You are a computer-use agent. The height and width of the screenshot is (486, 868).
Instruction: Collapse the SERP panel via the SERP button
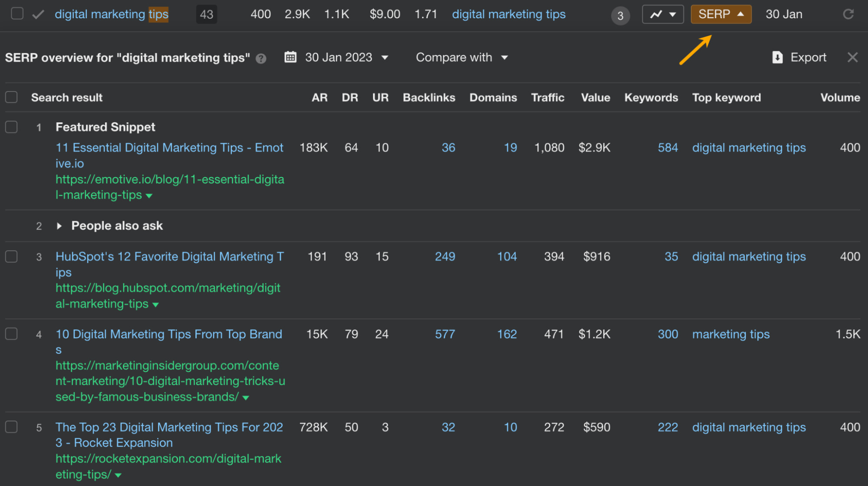[720, 14]
